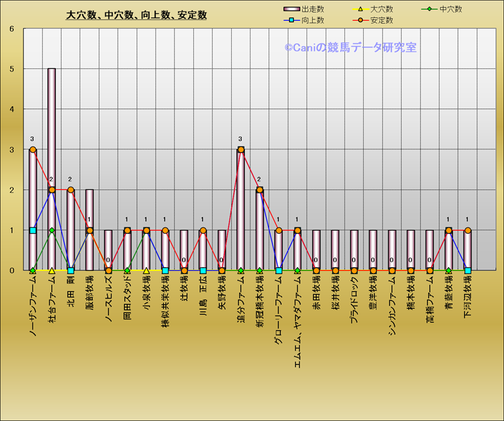This screenshot has width=504, height=421.
Task: Select the orange circle marker above 北田 剛
Action: tap(70, 190)
